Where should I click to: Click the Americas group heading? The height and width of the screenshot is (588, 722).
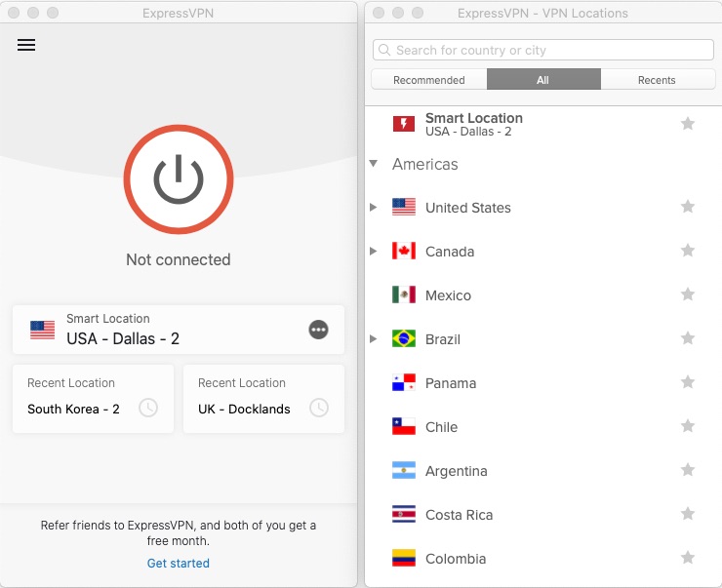[425, 164]
